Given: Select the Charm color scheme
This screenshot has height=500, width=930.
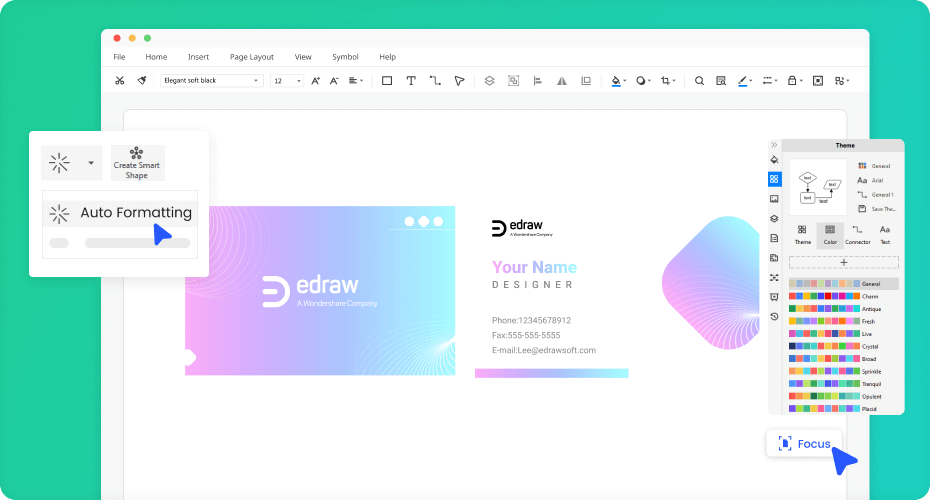Looking at the screenshot, I should 843,297.
